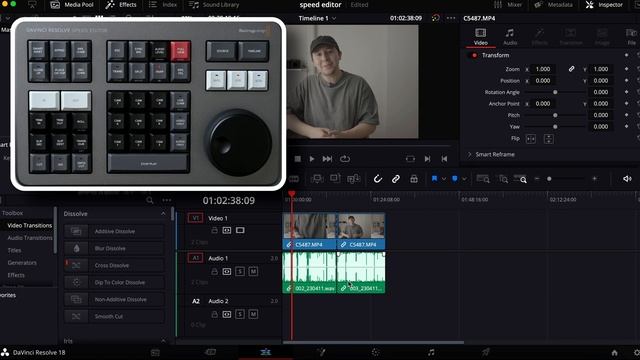This screenshot has height=360, width=640.
Task: Click the timeline zoom-in plus button
Action: coord(594,179)
